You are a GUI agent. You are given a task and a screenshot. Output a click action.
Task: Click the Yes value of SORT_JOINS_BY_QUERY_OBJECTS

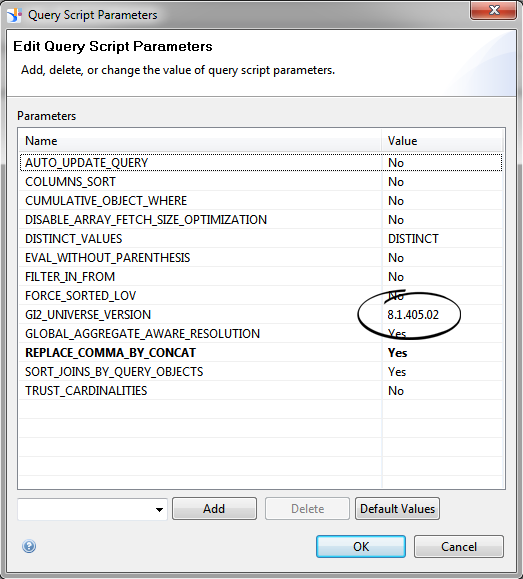point(397,372)
